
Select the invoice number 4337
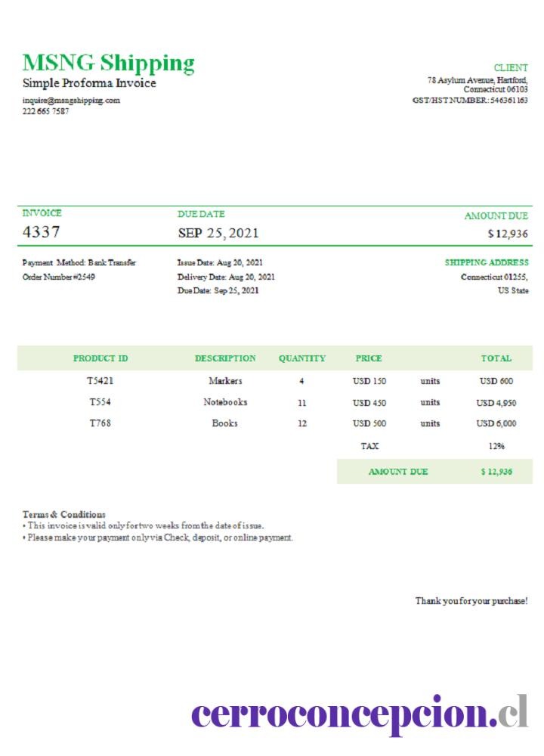pos(42,232)
